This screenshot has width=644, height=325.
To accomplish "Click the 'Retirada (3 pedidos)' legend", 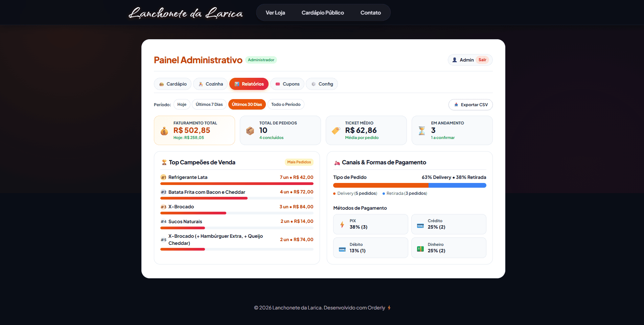I will coord(405,193).
